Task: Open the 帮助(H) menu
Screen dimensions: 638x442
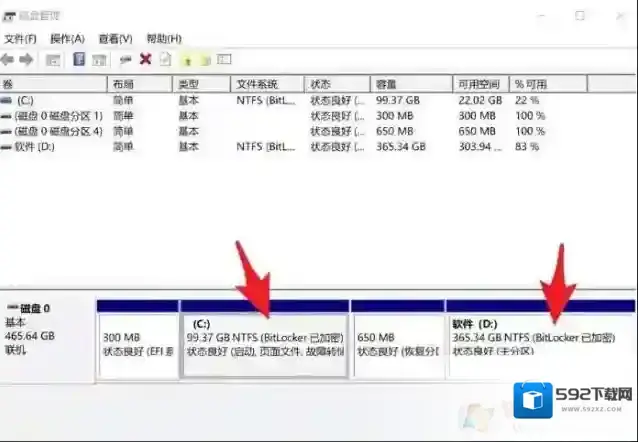Action: click(x=164, y=38)
